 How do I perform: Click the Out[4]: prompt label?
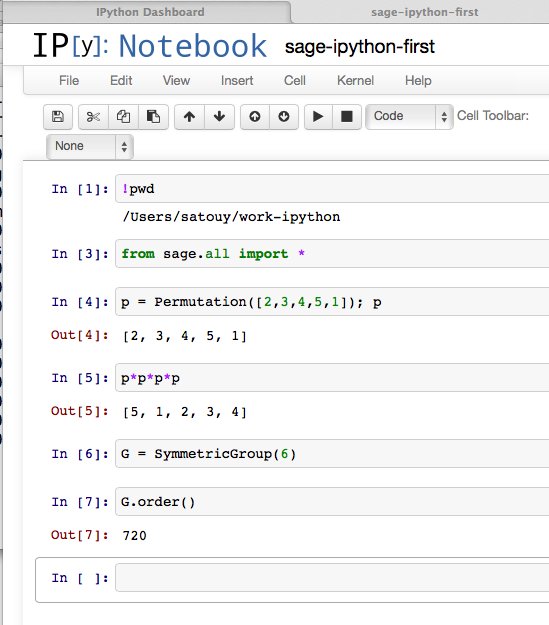[80, 335]
